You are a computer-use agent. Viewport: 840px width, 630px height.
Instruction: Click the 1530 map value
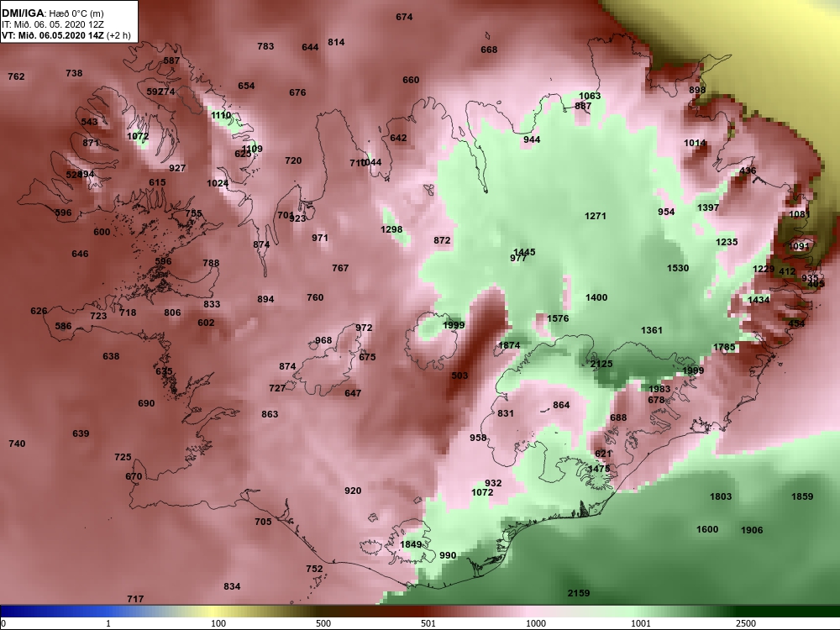(678, 268)
